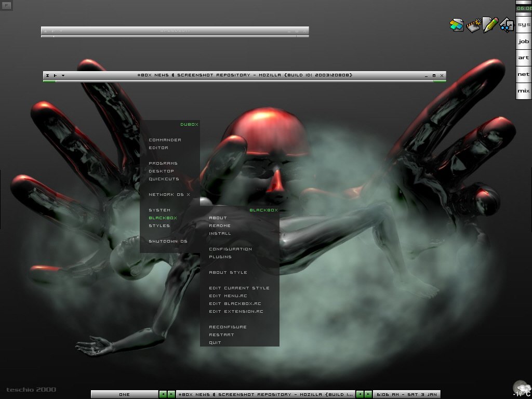Cycle to previous window in toolbar
Image resolution: width=532 pixels, height=399 pixels.
360,394
